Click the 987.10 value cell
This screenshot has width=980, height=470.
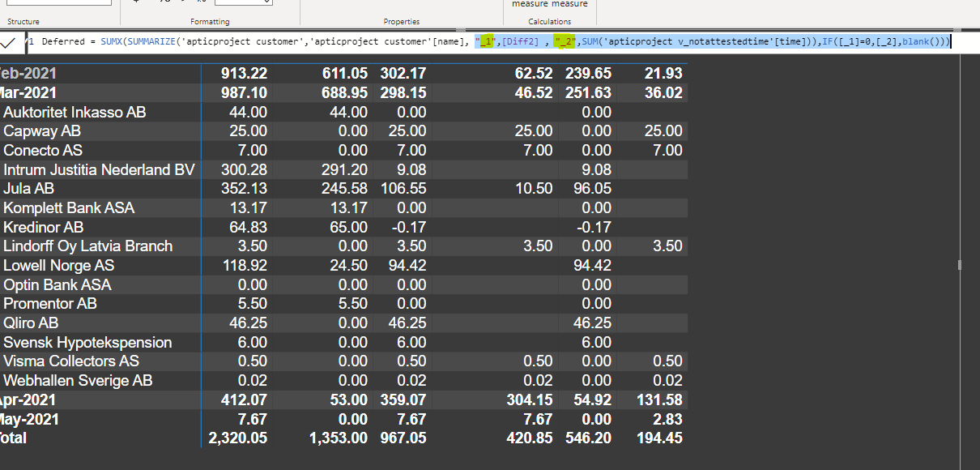[244, 93]
